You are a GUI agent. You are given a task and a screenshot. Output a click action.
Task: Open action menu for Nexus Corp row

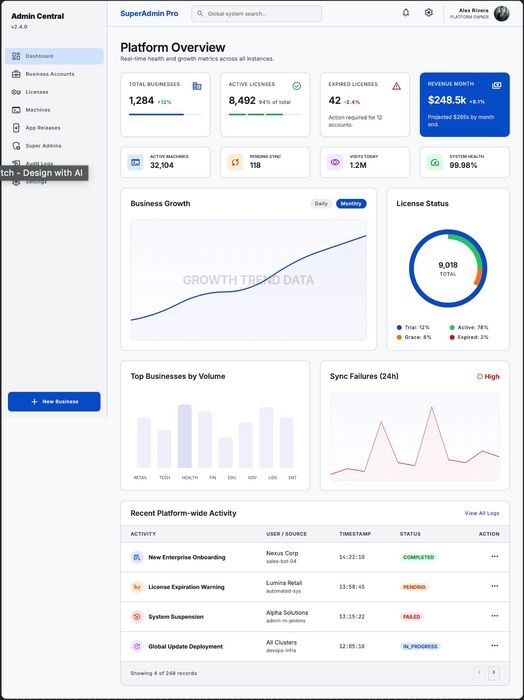(495, 556)
